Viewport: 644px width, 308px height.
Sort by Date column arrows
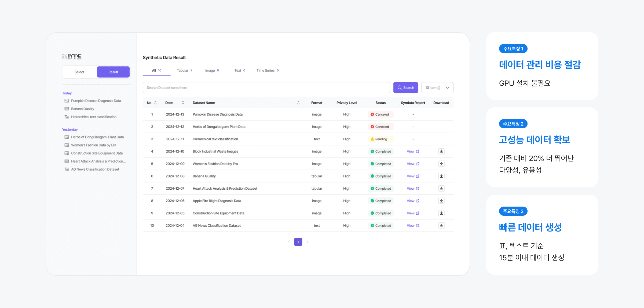coord(183,103)
